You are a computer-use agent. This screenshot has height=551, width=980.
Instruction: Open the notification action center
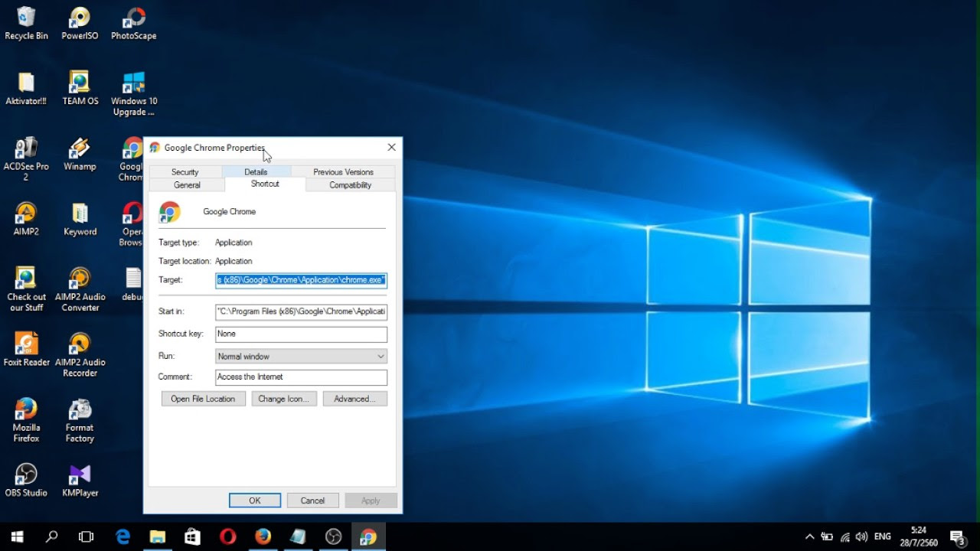pyautogui.click(x=957, y=536)
